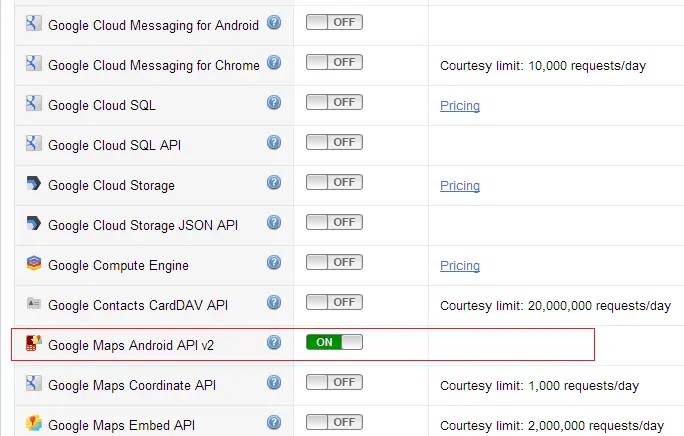Click the Google Maps Android API v2 label
The height and width of the screenshot is (436, 684).
pos(131,346)
